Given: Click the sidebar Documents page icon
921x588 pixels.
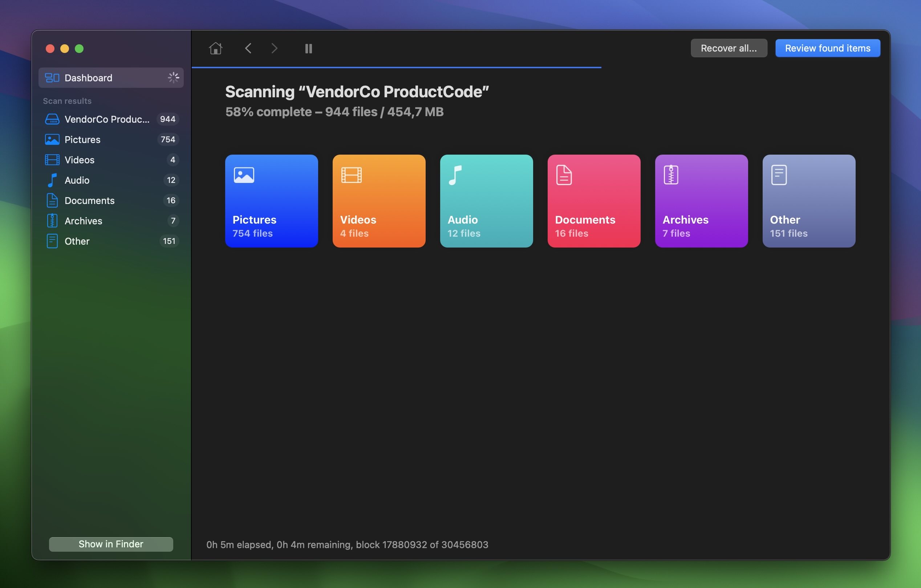Looking at the screenshot, I should 52,200.
